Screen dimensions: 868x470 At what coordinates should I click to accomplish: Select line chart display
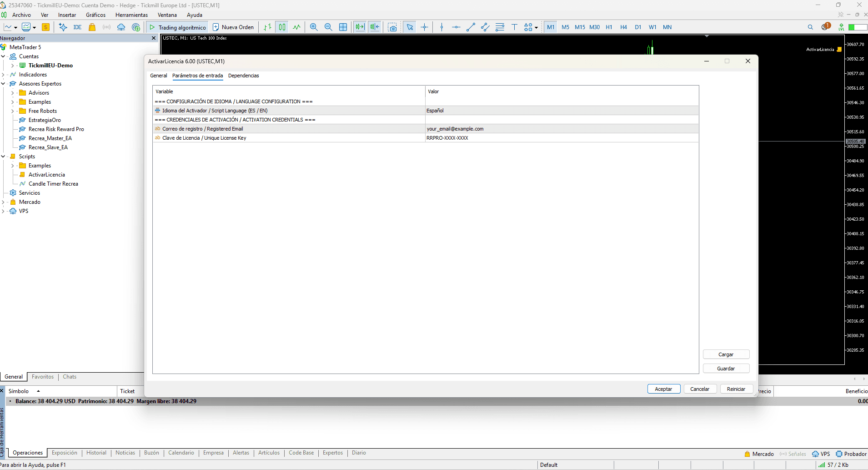296,27
